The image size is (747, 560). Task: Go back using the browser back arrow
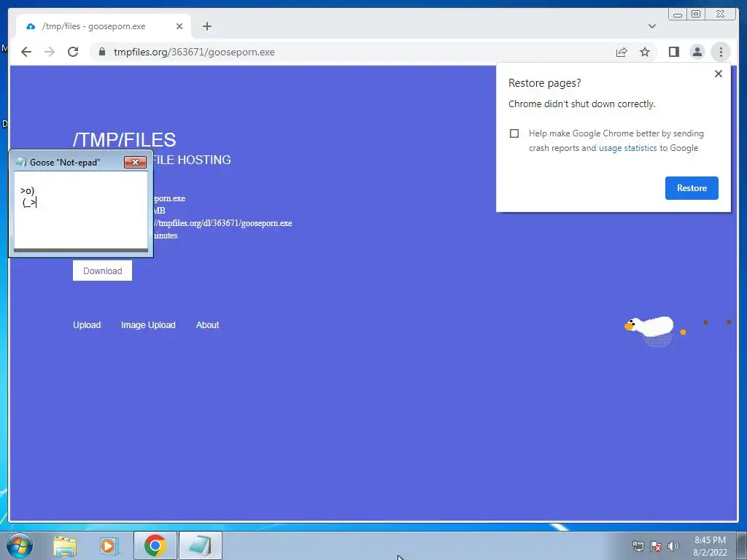click(x=26, y=52)
